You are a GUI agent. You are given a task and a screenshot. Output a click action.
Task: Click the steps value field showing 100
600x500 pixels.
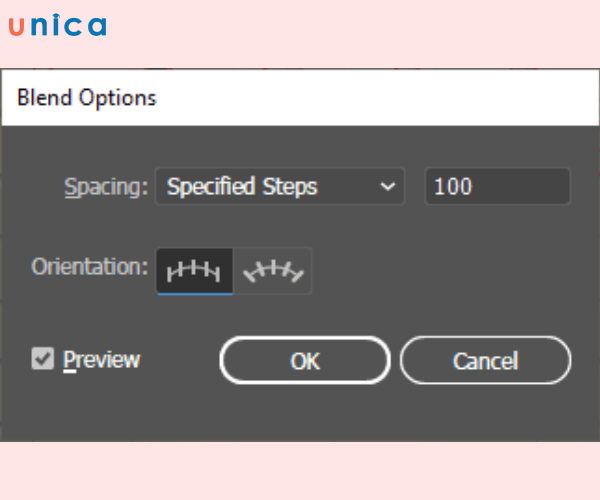(497, 186)
